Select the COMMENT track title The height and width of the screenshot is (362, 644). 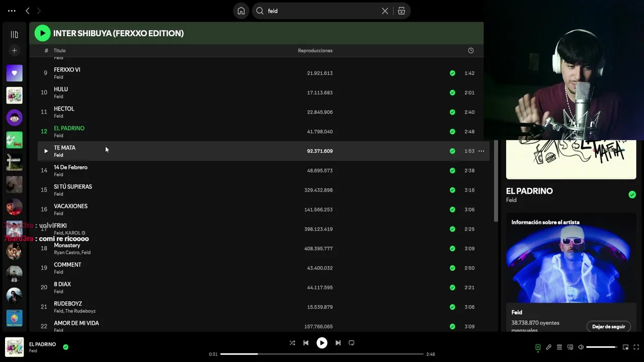pos(67,264)
